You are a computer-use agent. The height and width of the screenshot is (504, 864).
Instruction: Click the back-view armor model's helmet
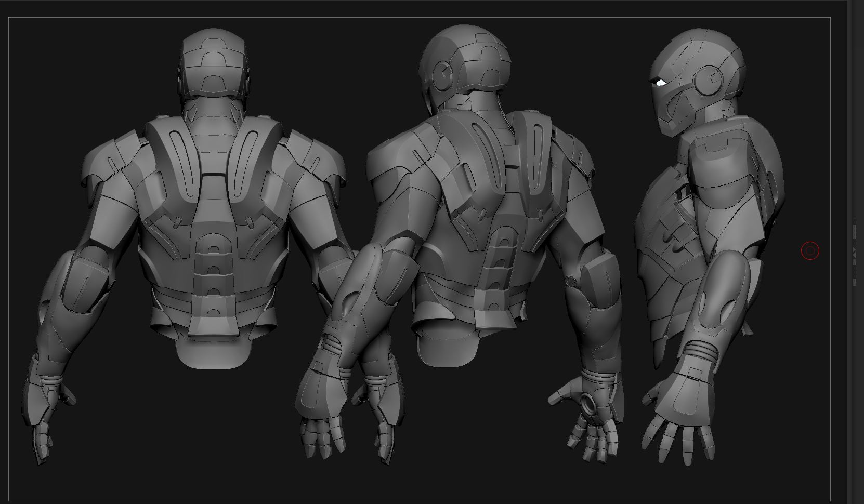[214, 63]
